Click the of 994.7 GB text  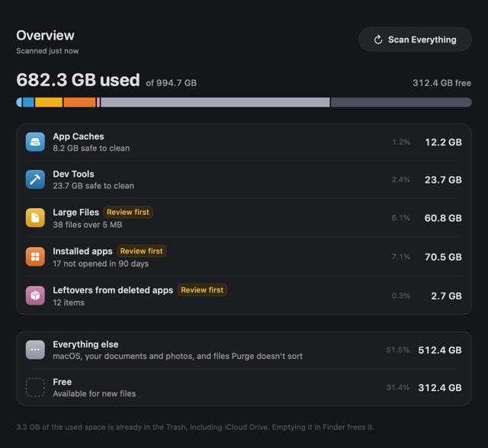click(171, 83)
